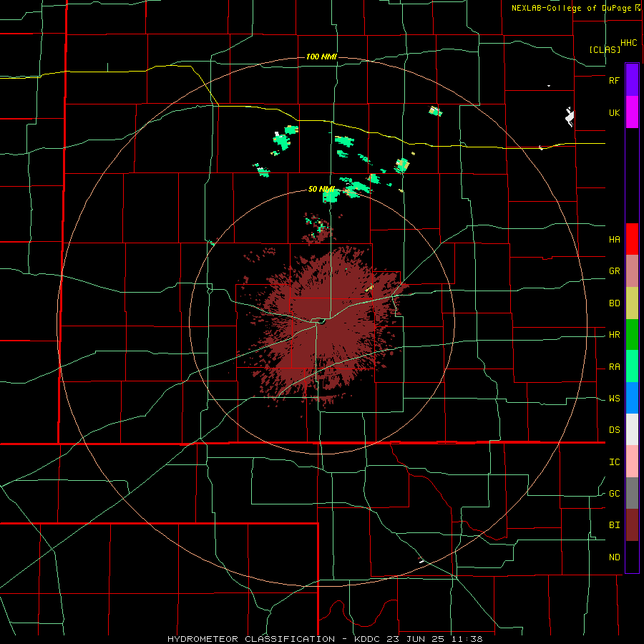Click the RA bright green legend swatch
644x644 pixels.
pos(632,366)
